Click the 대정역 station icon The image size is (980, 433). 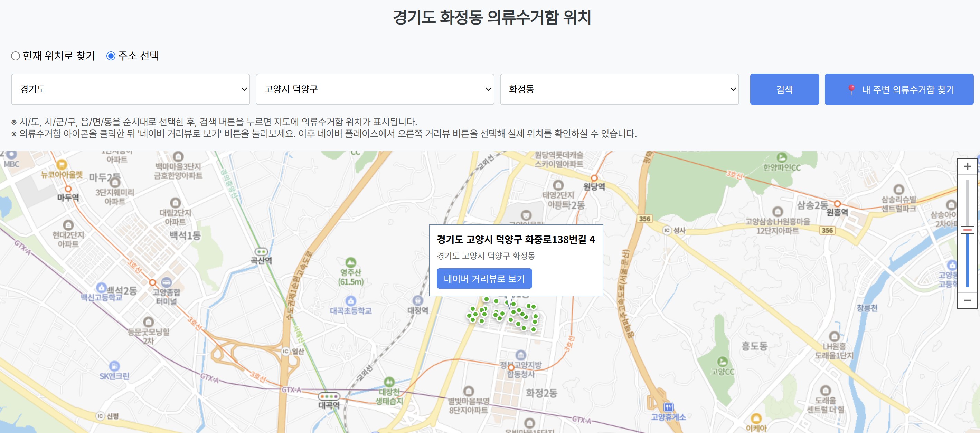click(418, 300)
